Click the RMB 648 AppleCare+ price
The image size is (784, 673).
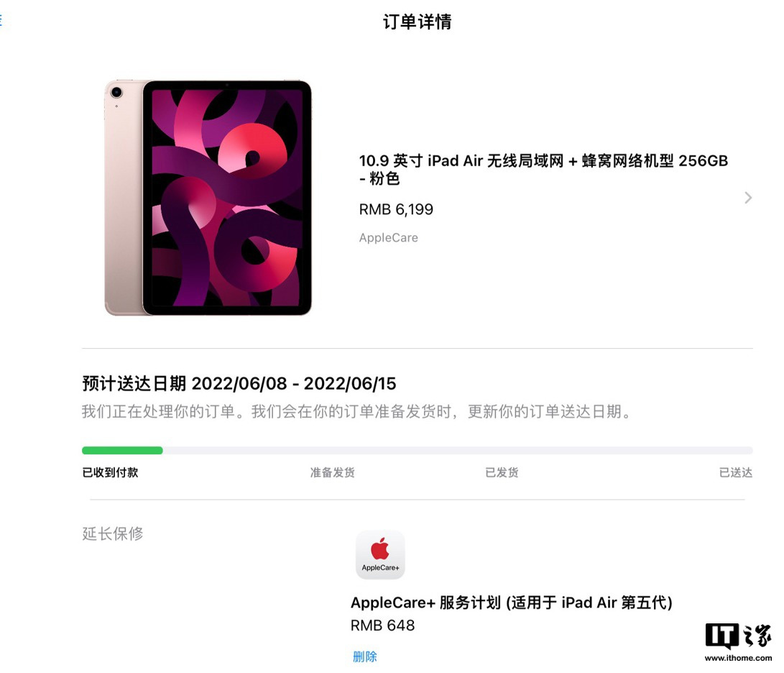coord(382,626)
